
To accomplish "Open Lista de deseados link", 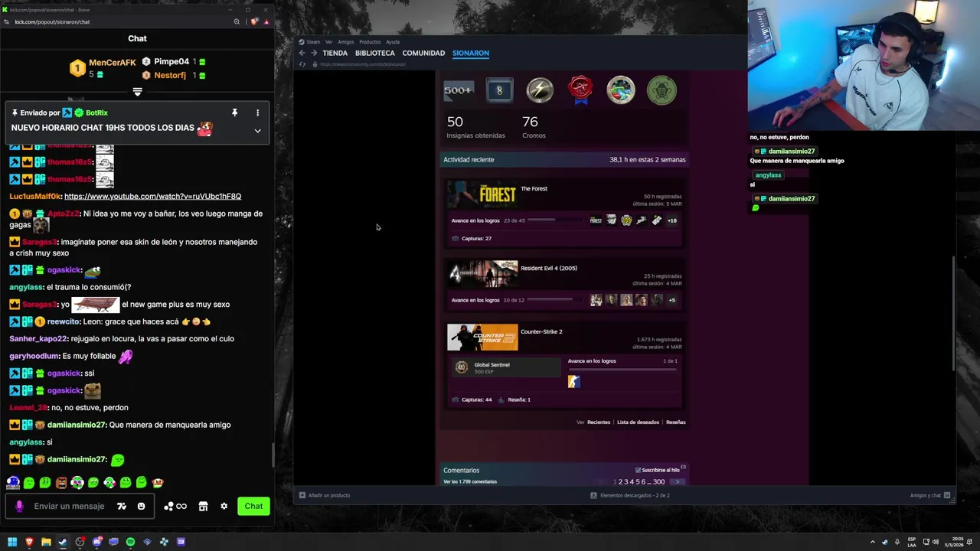I will point(638,422).
